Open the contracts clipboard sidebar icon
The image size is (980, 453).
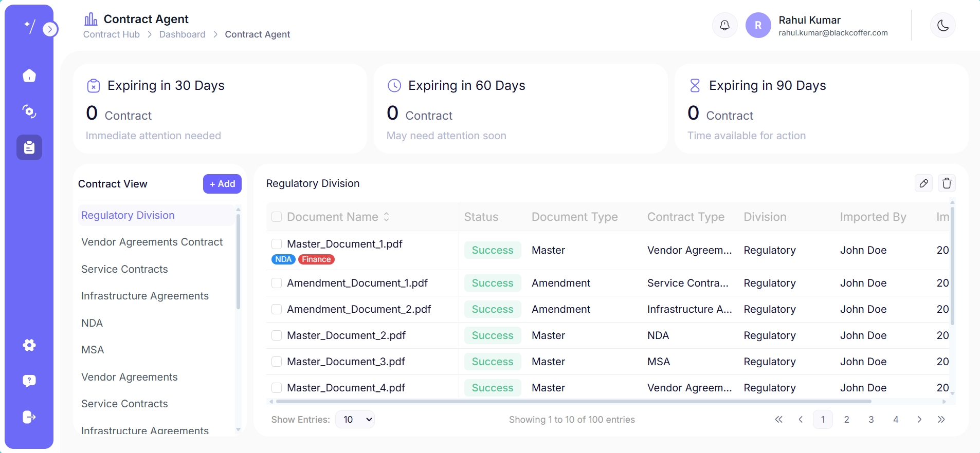(x=29, y=148)
